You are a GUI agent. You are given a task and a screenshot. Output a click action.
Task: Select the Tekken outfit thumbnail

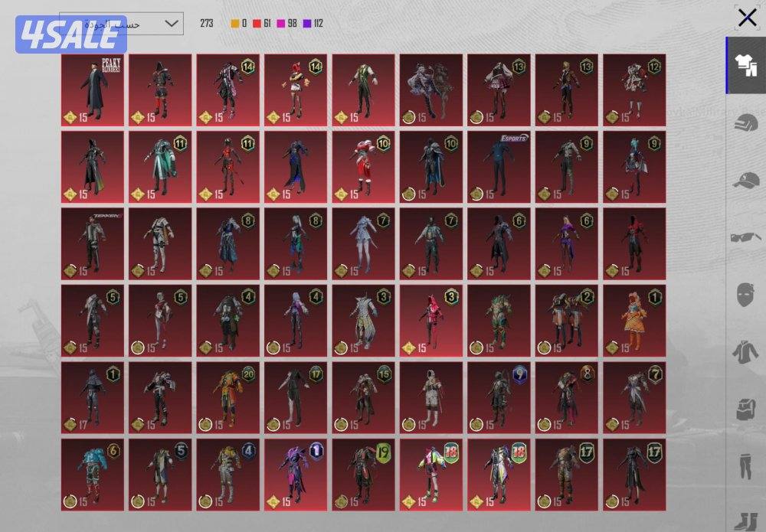point(92,243)
